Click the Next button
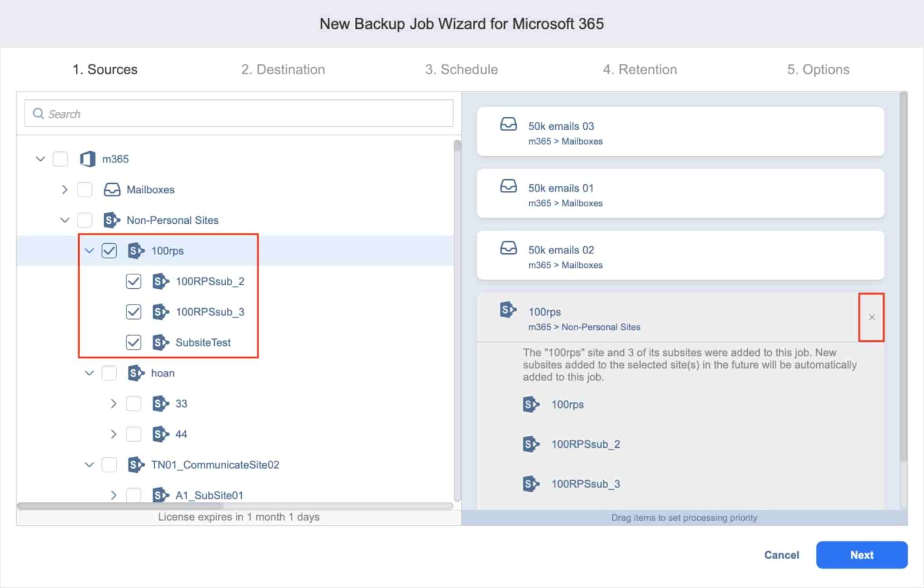This screenshot has width=924, height=588. (x=861, y=555)
